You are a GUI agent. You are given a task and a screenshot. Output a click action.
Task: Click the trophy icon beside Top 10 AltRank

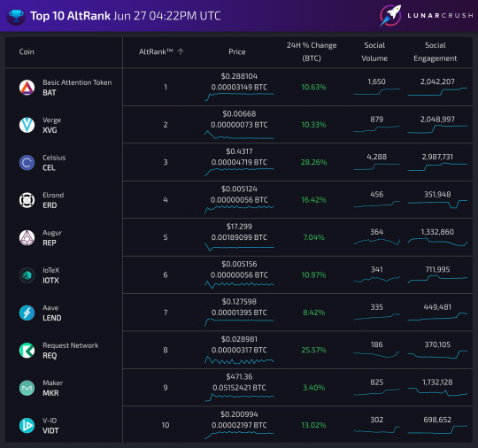[x=16, y=16]
